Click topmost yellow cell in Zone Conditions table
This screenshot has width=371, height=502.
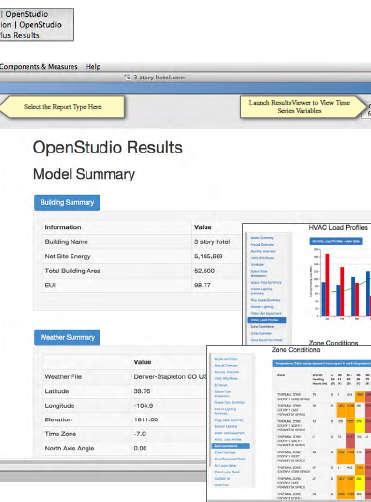(359, 425)
